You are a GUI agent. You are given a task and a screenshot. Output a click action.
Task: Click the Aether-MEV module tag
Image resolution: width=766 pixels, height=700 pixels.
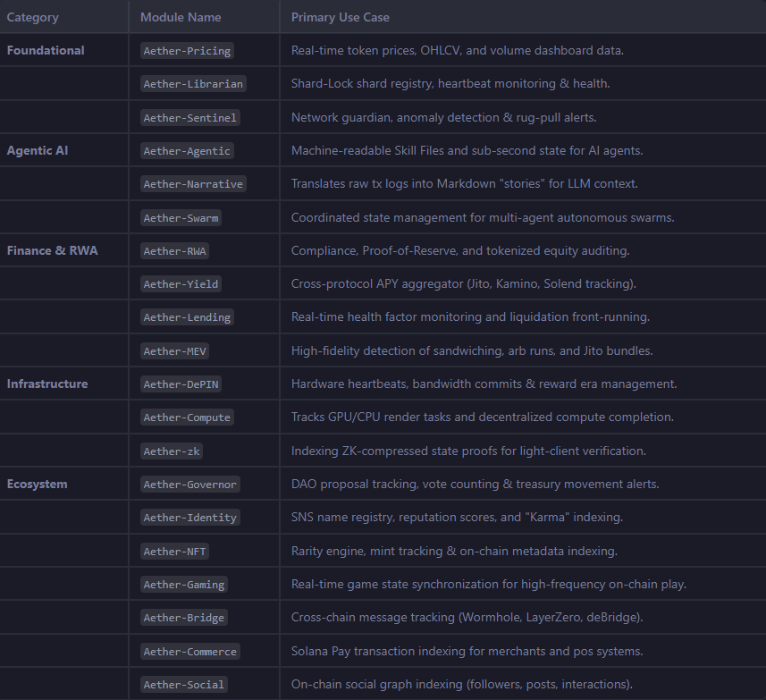pyautogui.click(x=175, y=351)
